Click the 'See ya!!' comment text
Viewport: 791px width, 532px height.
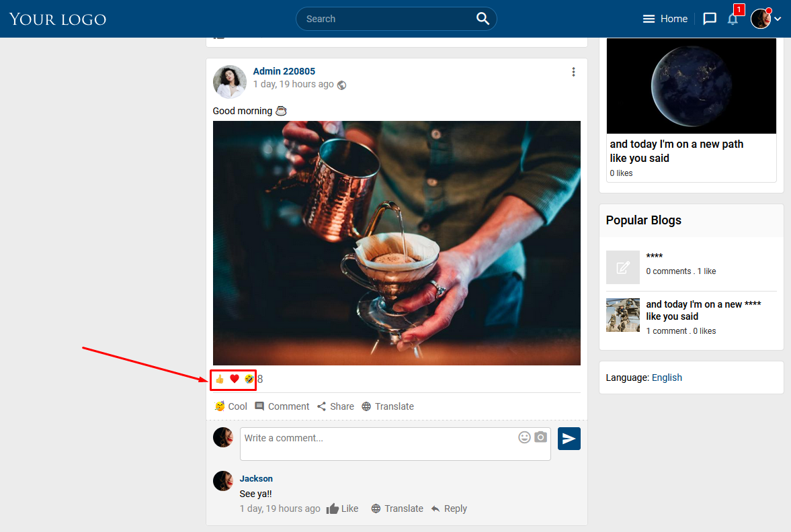point(256,494)
